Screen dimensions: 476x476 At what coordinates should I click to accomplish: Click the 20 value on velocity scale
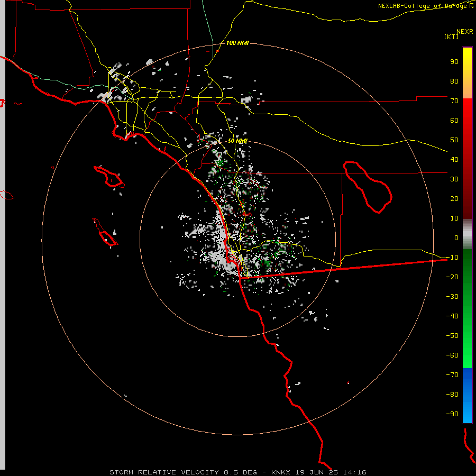454,198
